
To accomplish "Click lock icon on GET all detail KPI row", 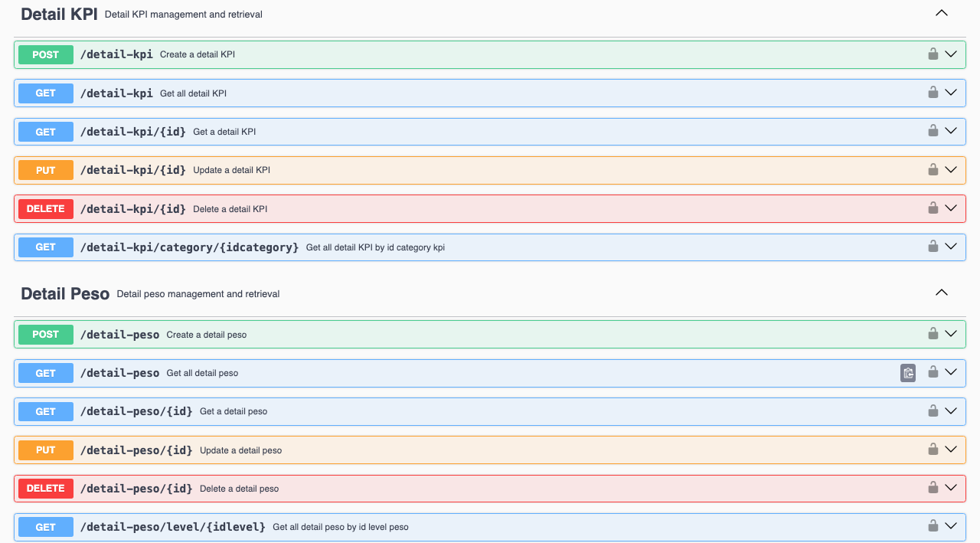I will (x=933, y=93).
